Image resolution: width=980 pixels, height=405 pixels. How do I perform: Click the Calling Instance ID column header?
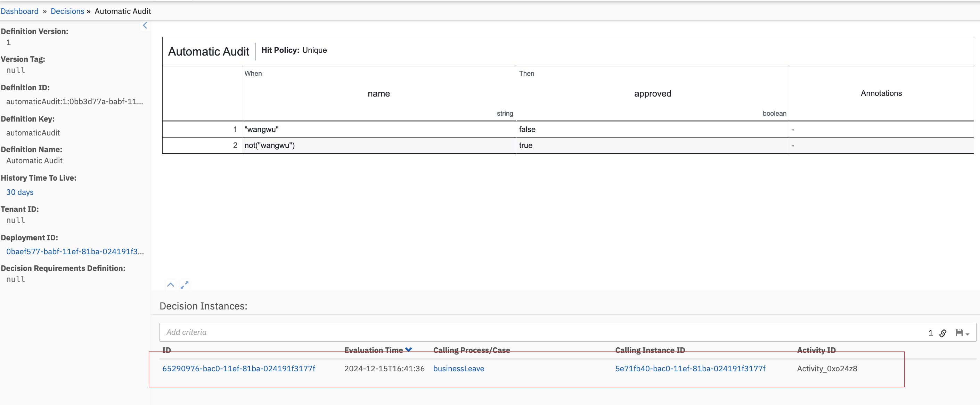tap(650, 350)
